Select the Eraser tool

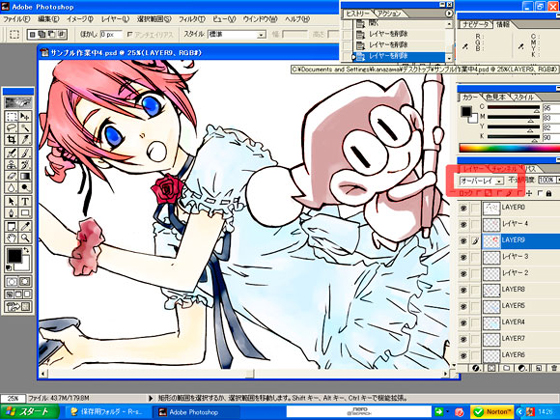click(11, 176)
